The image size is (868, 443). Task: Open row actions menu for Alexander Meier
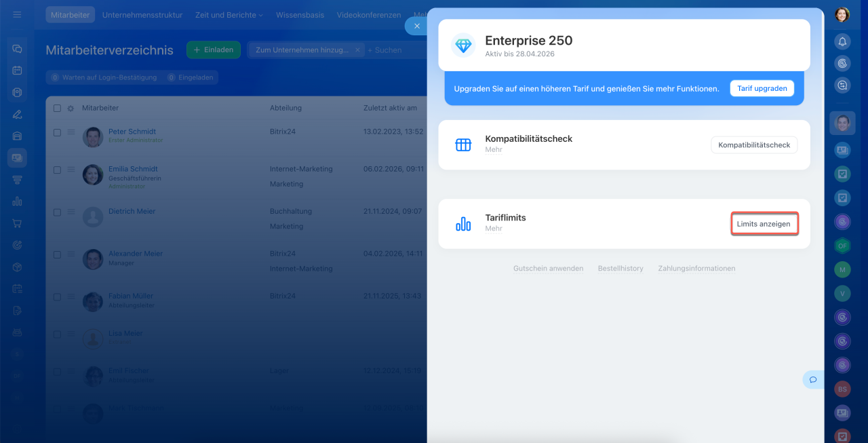(71, 254)
